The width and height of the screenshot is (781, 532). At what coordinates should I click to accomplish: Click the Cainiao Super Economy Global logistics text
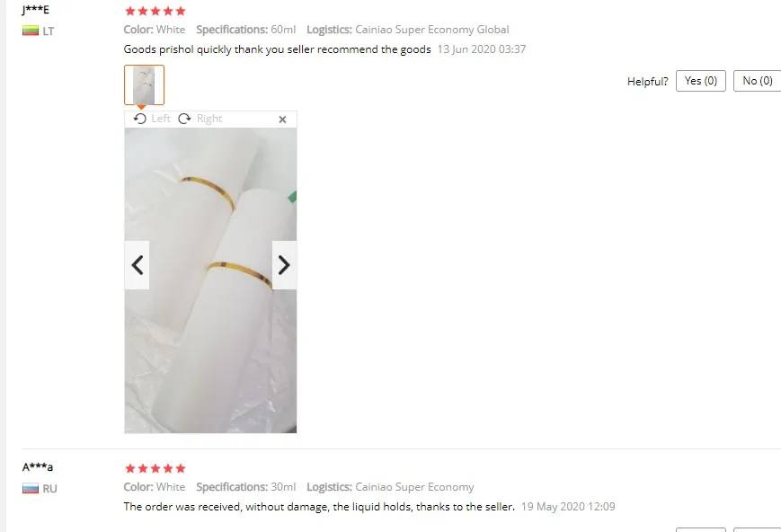[431, 30]
